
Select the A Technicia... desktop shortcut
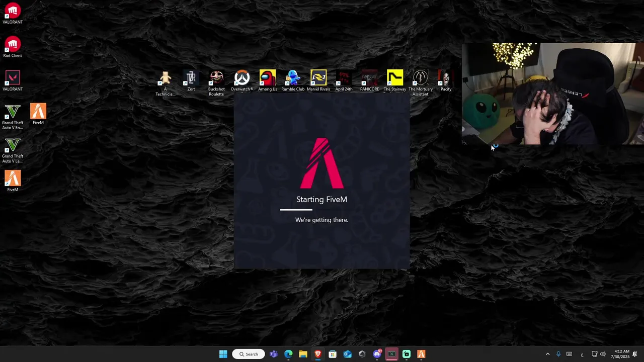click(165, 83)
